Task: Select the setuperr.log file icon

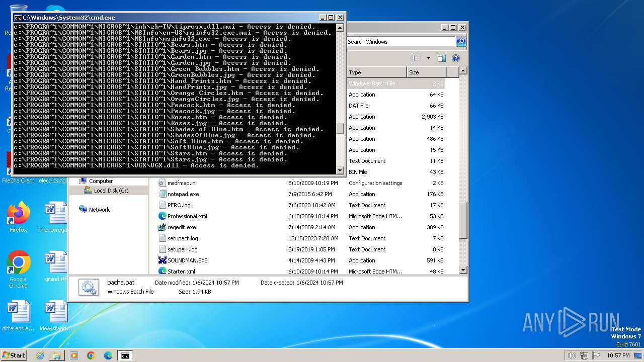Action: [163, 249]
